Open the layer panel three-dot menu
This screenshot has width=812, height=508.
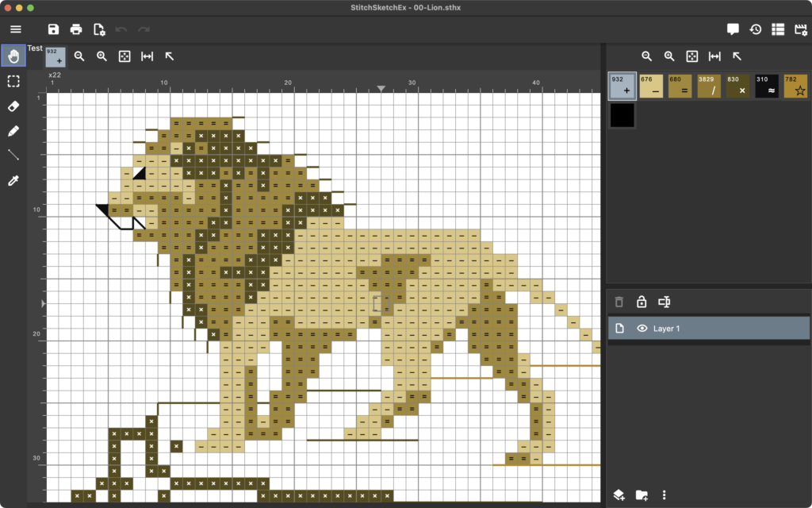click(x=665, y=495)
